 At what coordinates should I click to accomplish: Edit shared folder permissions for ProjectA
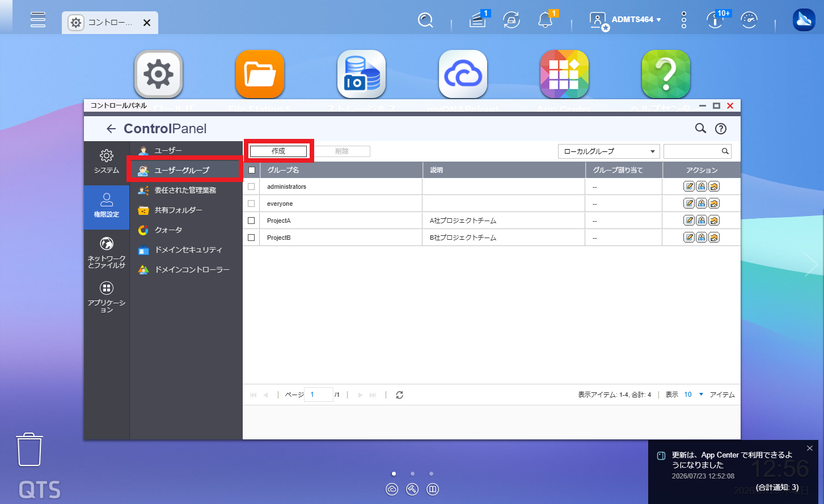tap(714, 221)
